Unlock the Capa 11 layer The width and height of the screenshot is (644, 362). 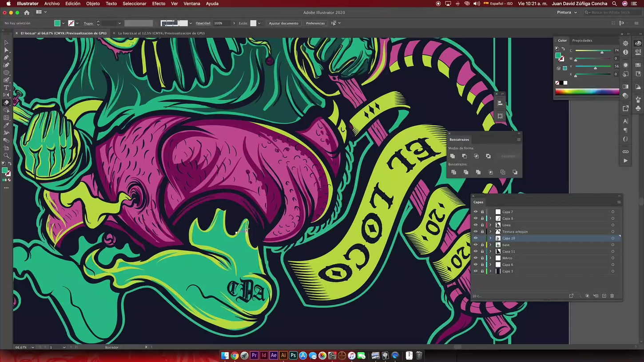482,251
